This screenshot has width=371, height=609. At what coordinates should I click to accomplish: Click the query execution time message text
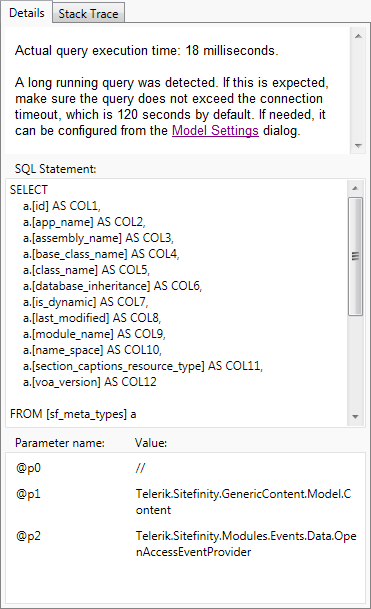coord(146,51)
